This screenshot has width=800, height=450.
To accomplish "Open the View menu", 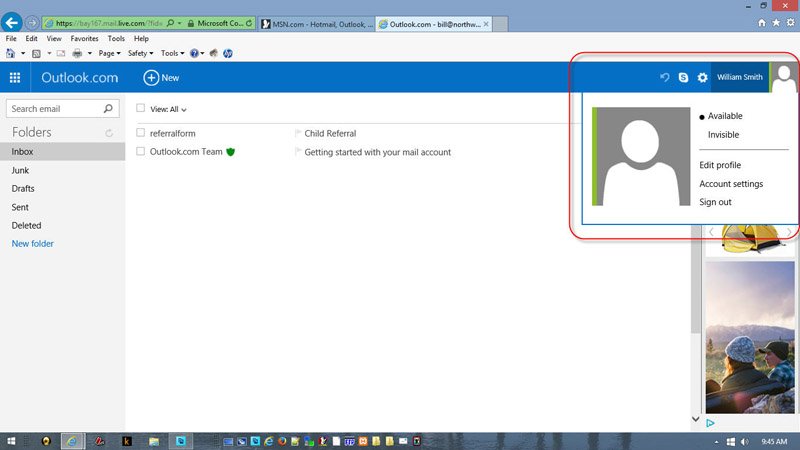I will [54, 38].
